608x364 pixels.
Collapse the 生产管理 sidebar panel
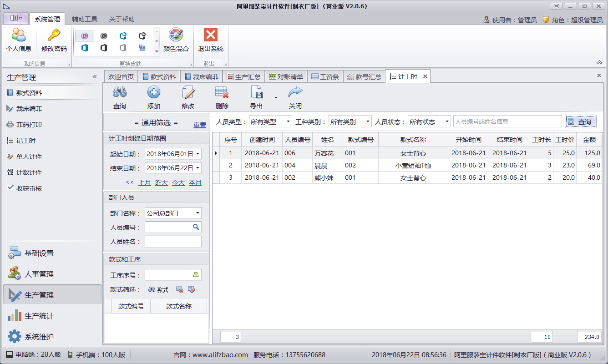(x=95, y=77)
